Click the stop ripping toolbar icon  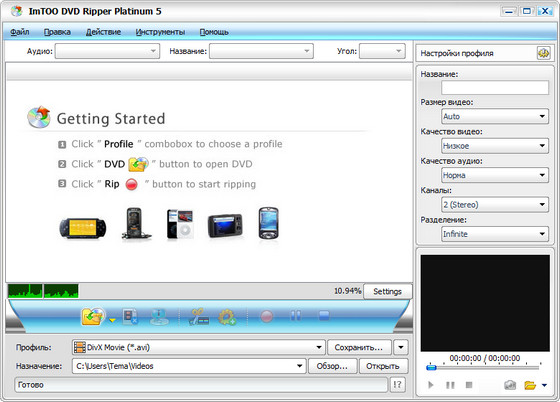[324, 316]
